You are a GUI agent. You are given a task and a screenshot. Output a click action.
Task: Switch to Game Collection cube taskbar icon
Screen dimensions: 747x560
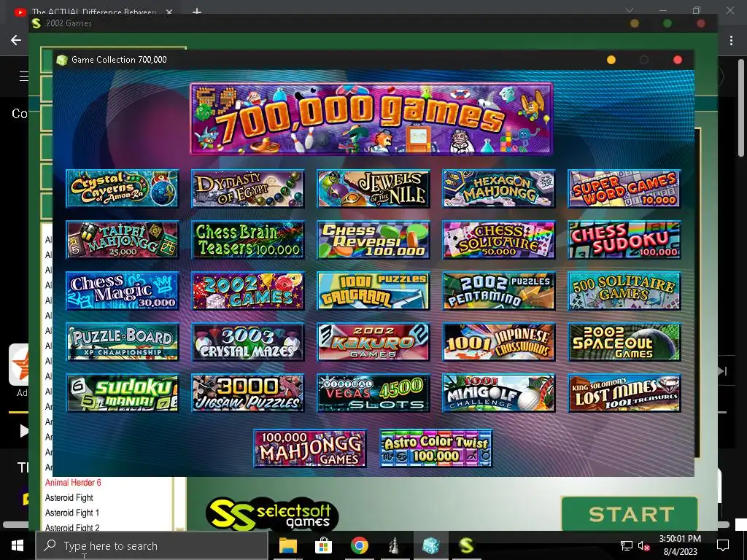430,545
